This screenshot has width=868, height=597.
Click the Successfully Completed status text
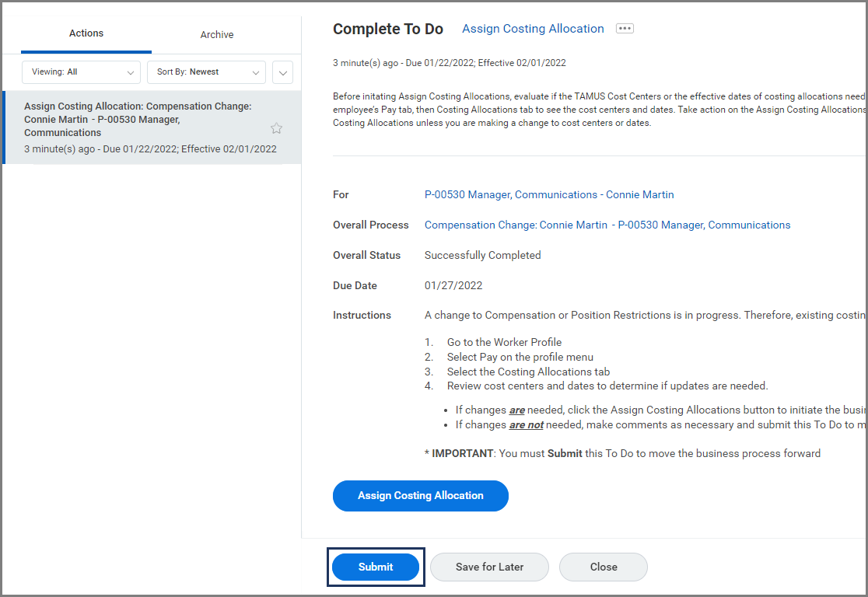coord(482,255)
